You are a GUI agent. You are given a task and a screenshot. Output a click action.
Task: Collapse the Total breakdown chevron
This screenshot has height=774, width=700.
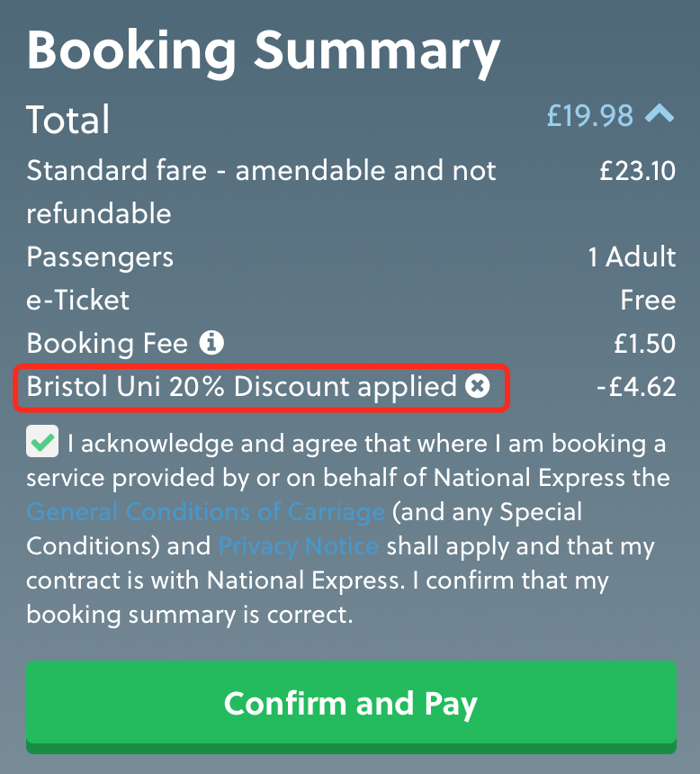point(660,114)
